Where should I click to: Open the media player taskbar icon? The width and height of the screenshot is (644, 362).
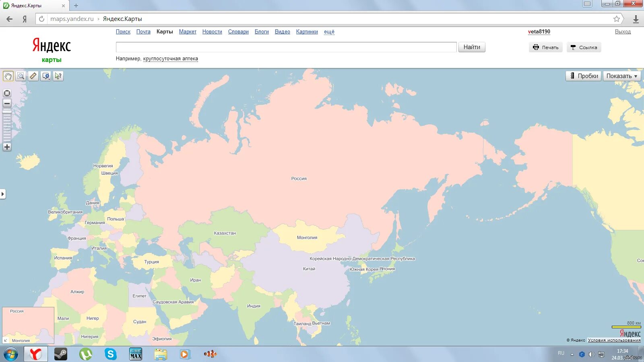point(185,354)
